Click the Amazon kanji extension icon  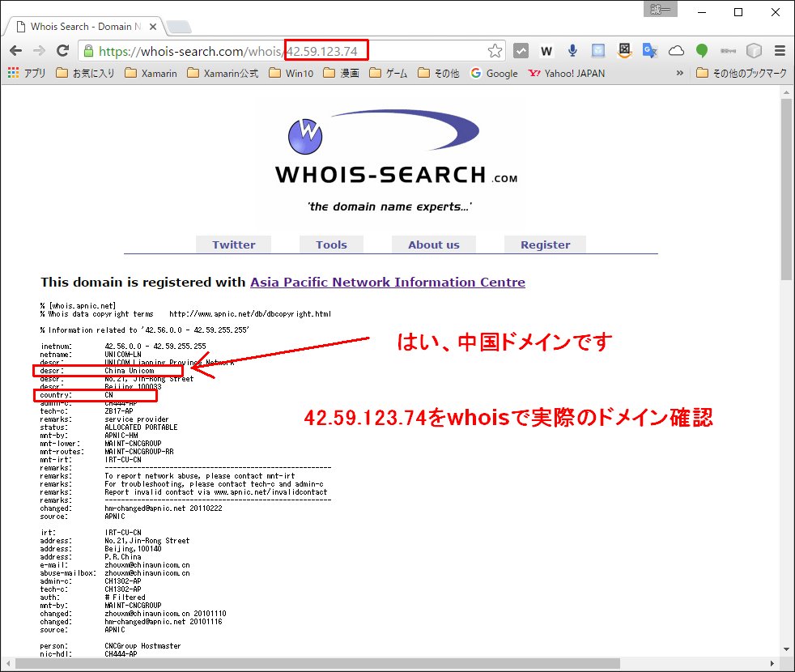(x=624, y=51)
